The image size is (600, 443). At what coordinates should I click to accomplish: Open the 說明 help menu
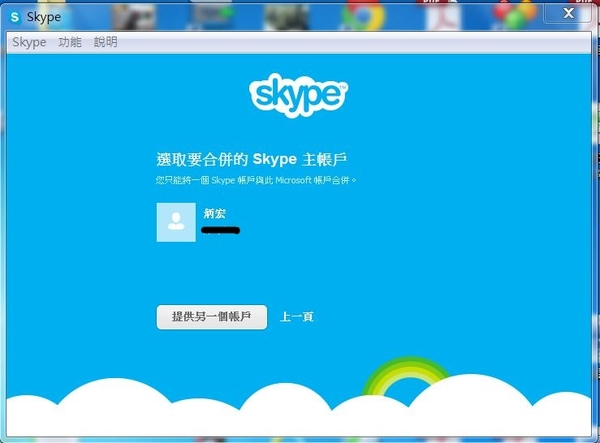(x=105, y=42)
